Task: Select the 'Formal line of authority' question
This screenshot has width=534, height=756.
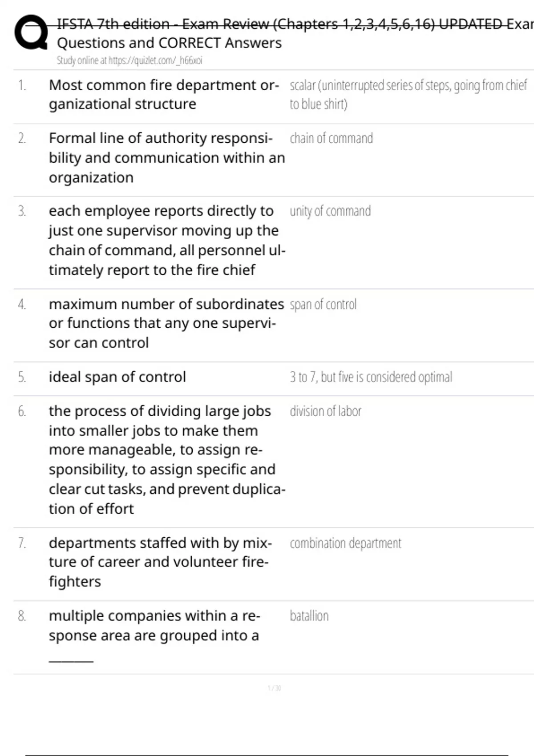Action: point(166,157)
